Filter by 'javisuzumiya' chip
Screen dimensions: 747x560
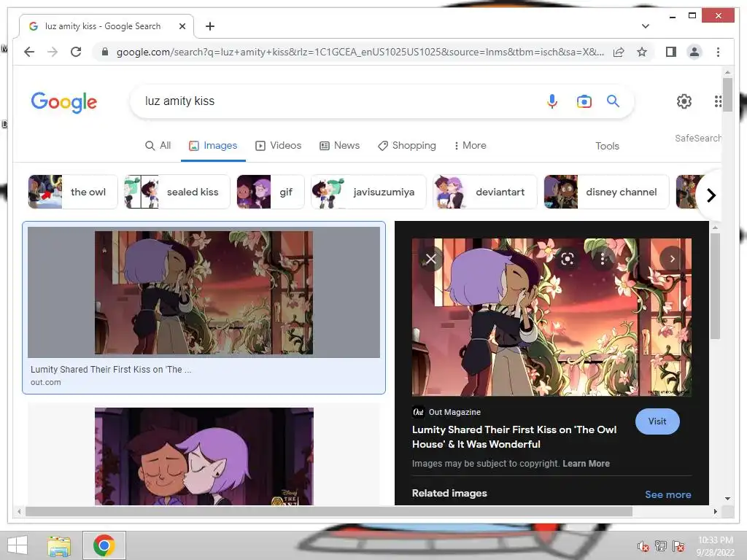click(368, 192)
